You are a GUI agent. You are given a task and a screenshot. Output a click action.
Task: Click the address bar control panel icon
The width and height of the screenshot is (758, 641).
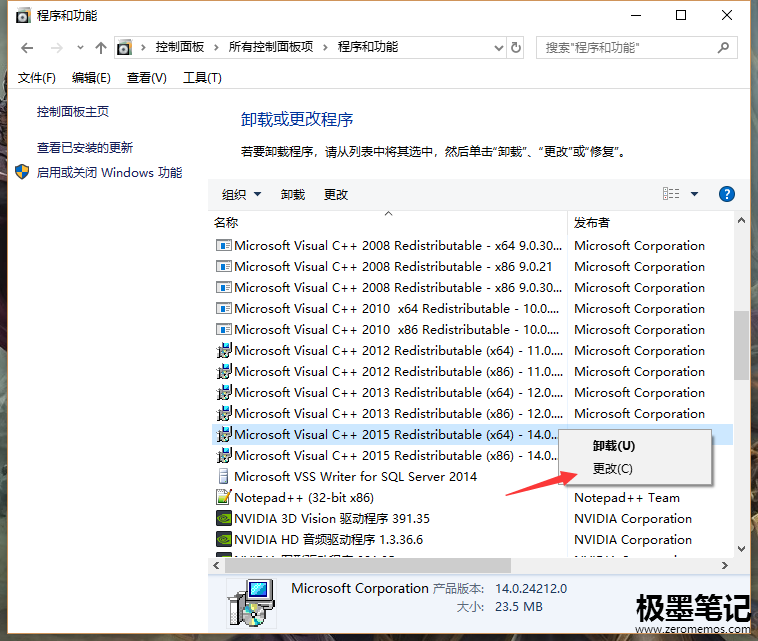click(125, 47)
